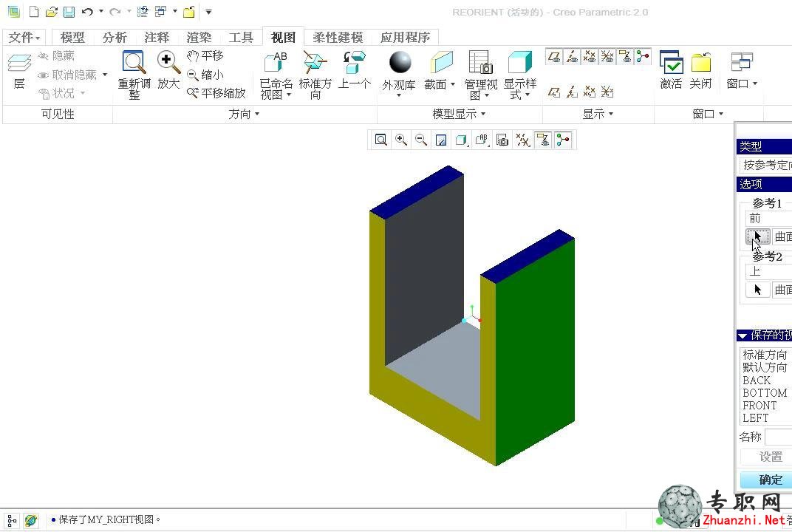Select FRONT in the saved views list
The width and height of the screenshot is (792, 532).
(x=759, y=406)
